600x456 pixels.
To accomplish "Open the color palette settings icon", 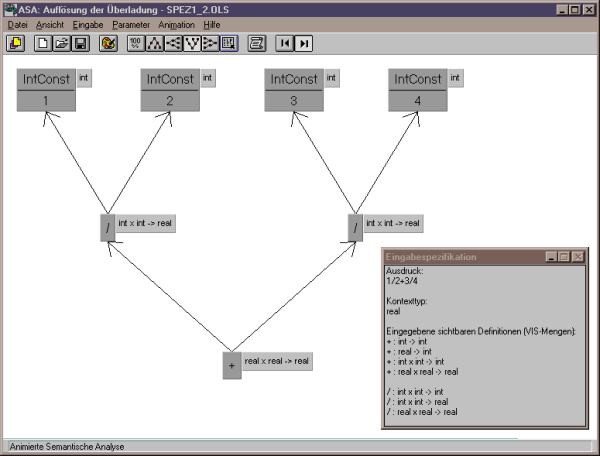I will (108, 43).
